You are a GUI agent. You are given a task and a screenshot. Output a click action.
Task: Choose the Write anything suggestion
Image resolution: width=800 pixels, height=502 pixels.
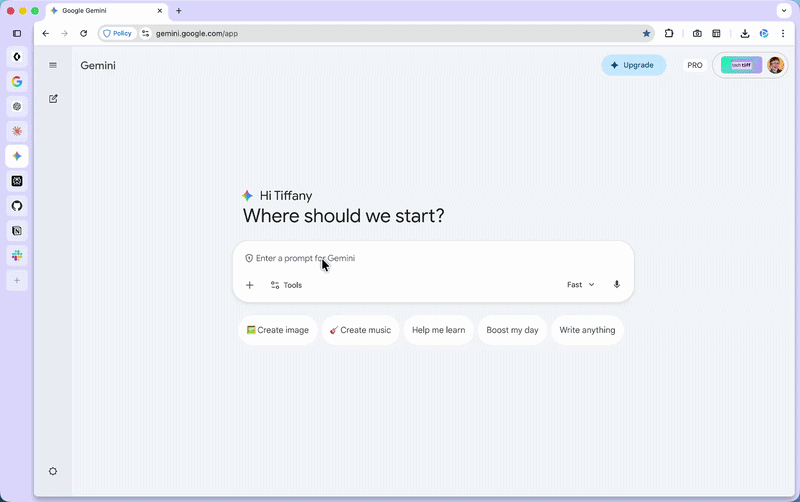(587, 330)
